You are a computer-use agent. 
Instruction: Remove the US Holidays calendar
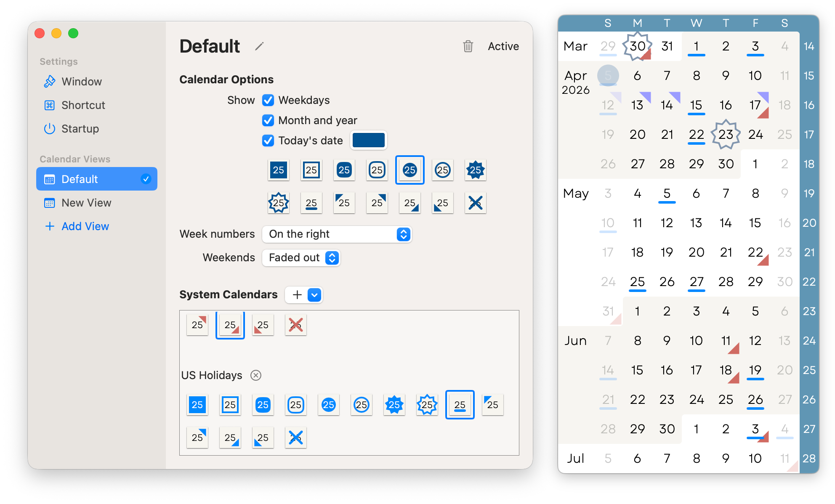tap(255, 375)
